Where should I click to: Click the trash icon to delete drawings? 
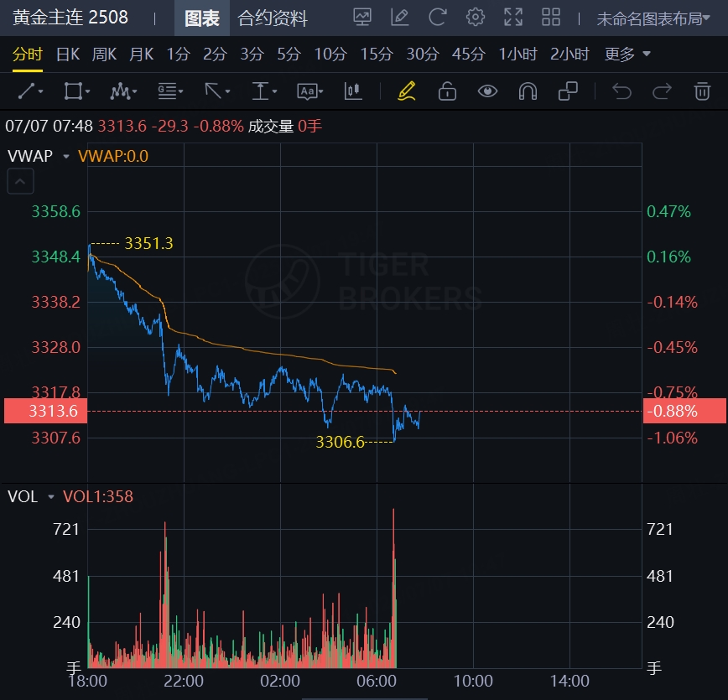coord(702,91)
